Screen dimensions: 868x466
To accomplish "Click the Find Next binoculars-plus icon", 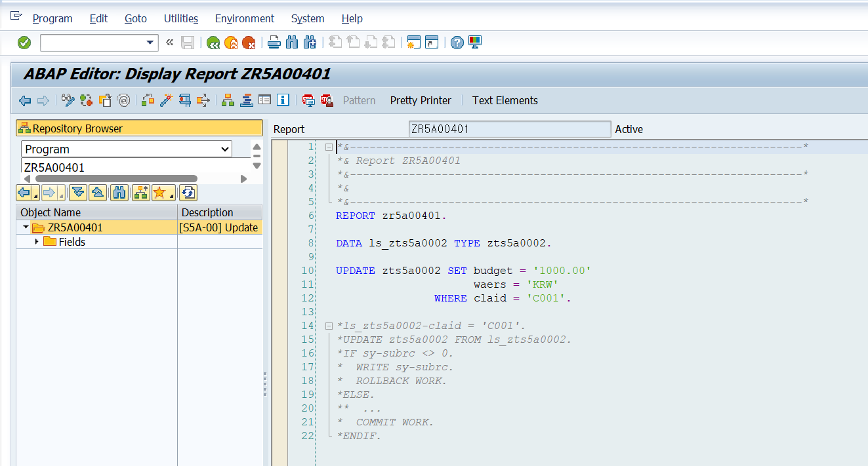I will [310, 43].
